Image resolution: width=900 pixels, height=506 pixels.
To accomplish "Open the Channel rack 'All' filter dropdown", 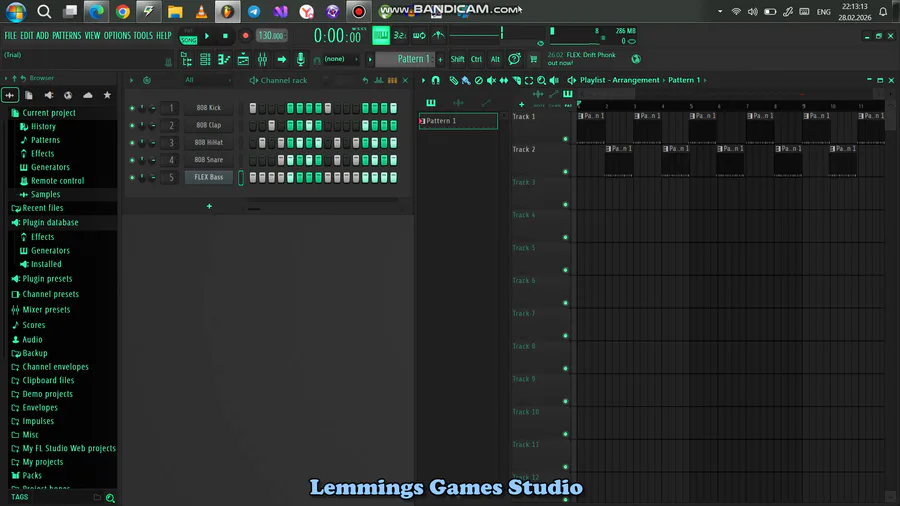I will click(207, 80).
